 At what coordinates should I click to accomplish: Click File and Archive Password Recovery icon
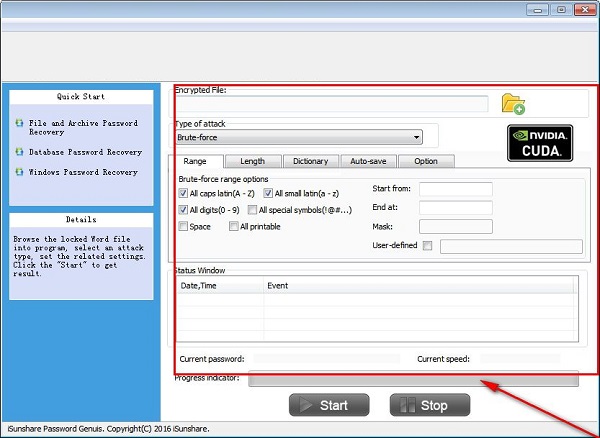[x=19, y=123]
